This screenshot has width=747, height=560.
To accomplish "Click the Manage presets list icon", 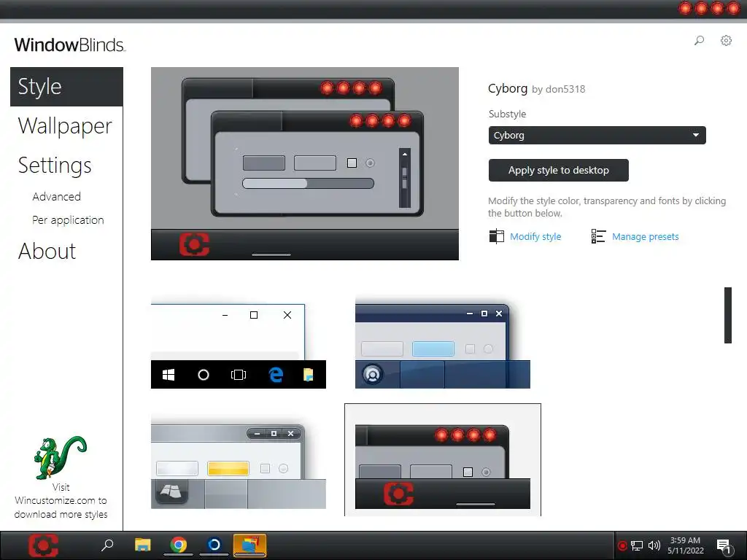I will (598, 236).
